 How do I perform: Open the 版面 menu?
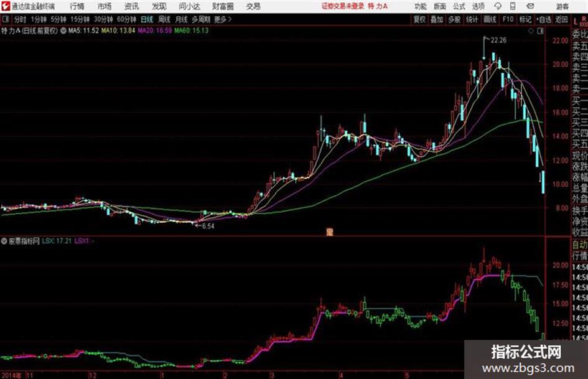439,6
